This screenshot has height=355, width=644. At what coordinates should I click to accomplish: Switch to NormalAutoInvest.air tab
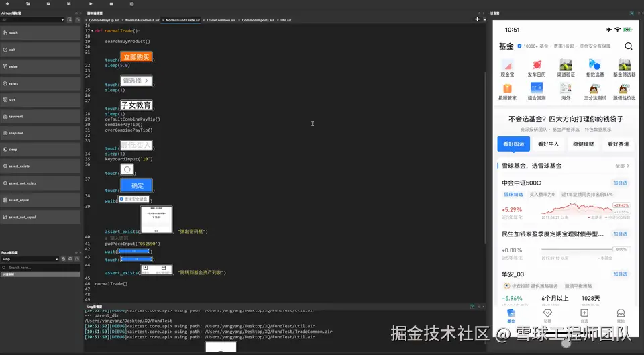click(142, 20)
